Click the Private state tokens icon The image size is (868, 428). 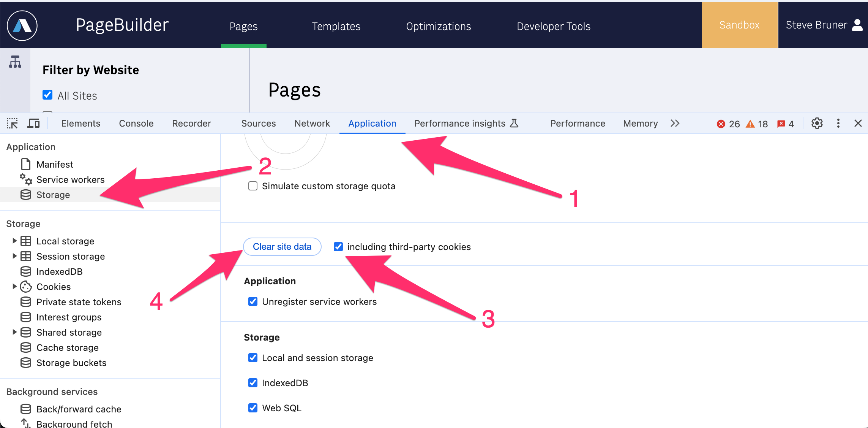pos(26,302)
